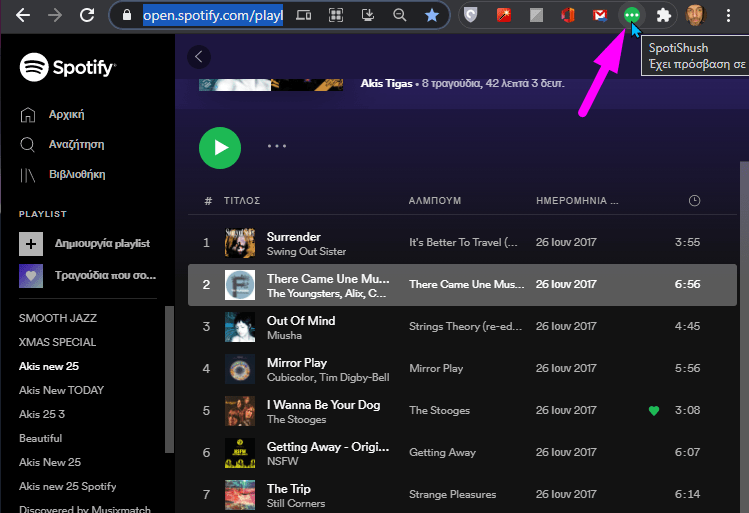Click the sidebar playlist scrollbar

[169, 379]
